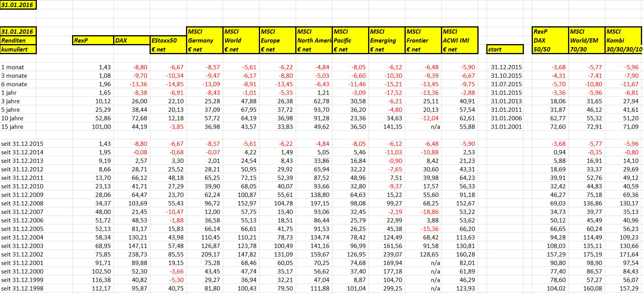This screenshot has height=294, width=644.
Task: Click the "RexP DAX 50/50" column header
Action: coord(551,40)
